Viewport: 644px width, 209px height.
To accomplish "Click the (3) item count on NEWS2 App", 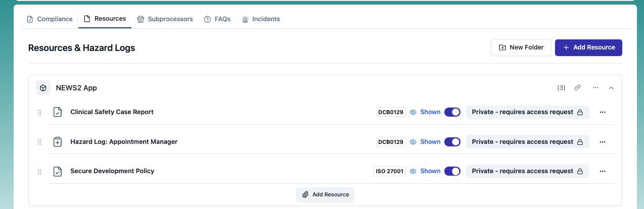I will pyautogui.click(x=561, y=88).
